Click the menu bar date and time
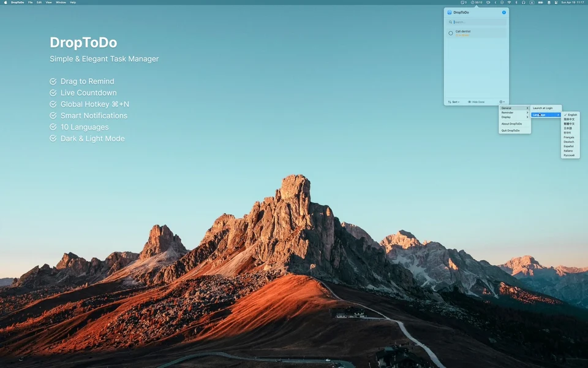The image size is (588, 368). (573, 2)
